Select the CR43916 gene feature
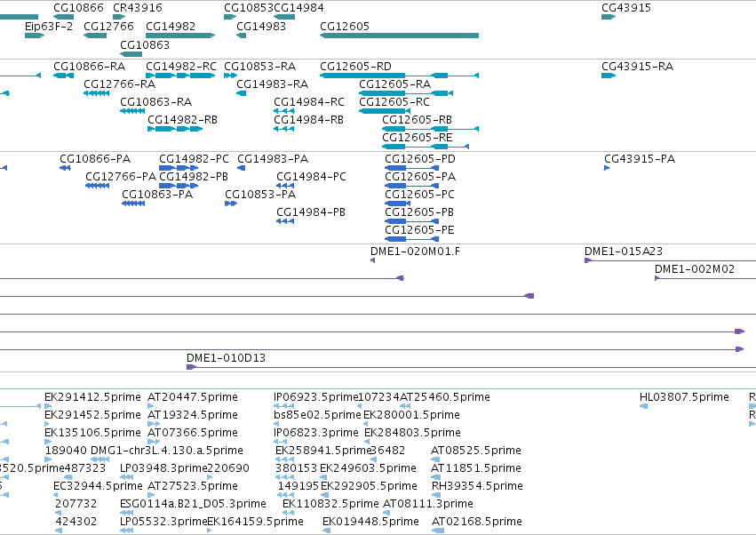Viewport: 756px width, 535px height. pyautogui.click(x=119, y=17)
